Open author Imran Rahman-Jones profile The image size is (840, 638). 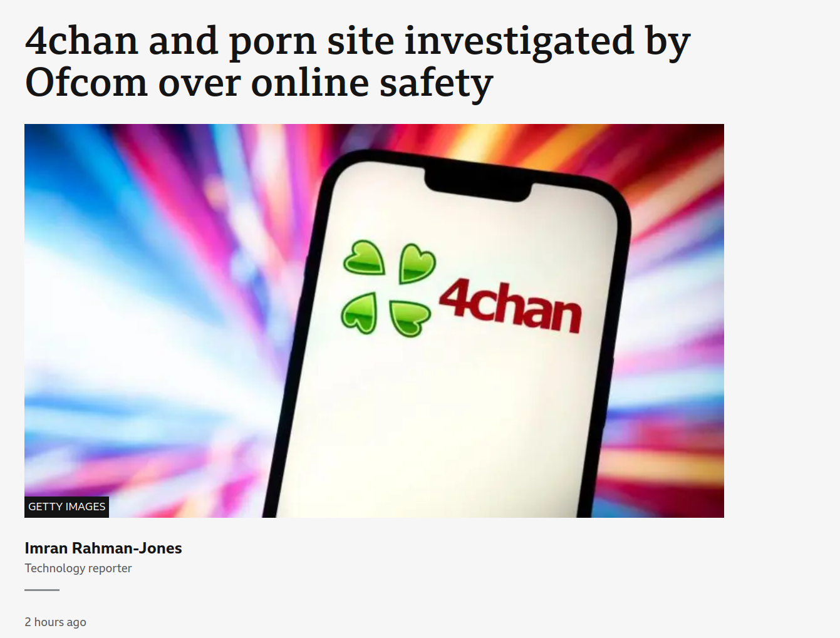(x=103, y=548)
